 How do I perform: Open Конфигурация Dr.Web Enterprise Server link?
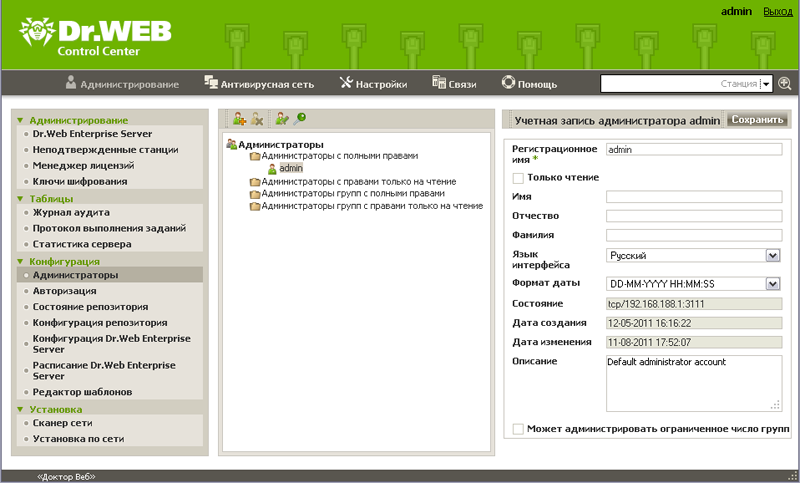[x=112, y=344]
